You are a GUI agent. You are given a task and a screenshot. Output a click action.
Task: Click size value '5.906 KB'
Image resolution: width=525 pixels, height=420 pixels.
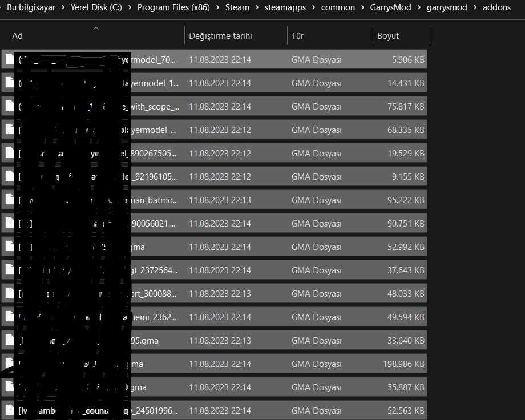click(408, 59)
